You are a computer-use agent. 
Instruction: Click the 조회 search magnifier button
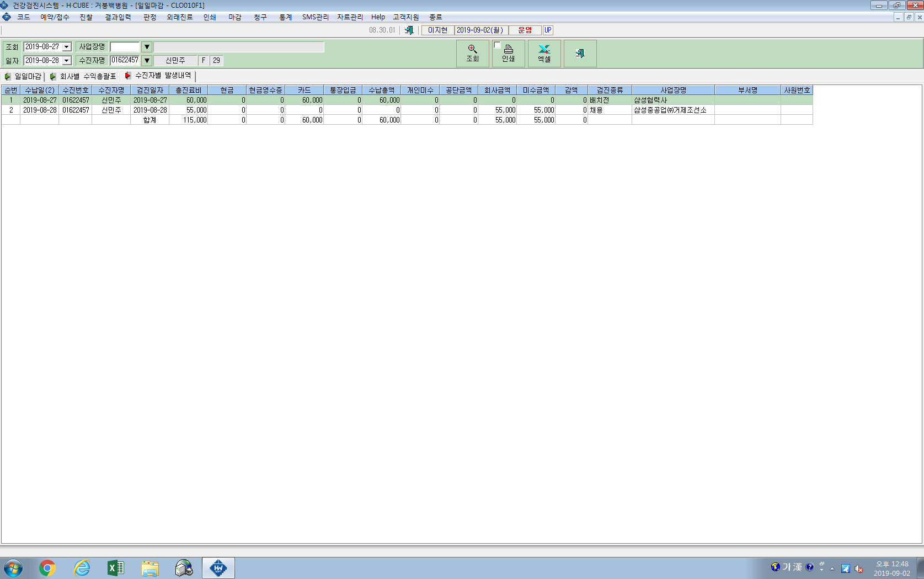click(x=473, y=54)
